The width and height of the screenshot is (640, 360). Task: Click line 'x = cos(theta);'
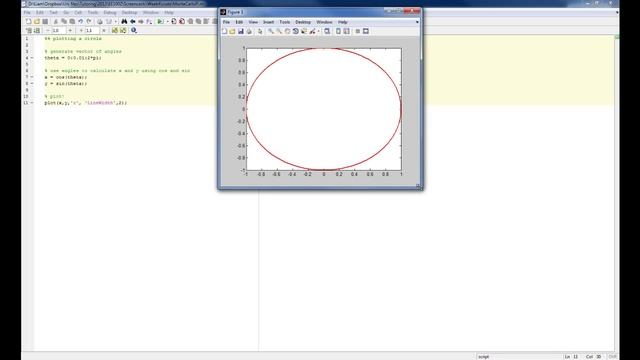(65, 77)
